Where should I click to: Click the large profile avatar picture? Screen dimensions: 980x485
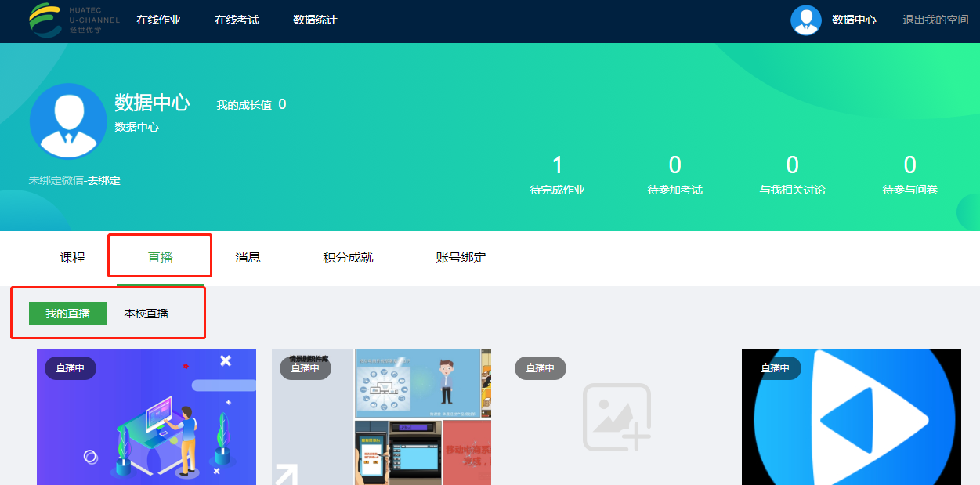pos(67,121)
